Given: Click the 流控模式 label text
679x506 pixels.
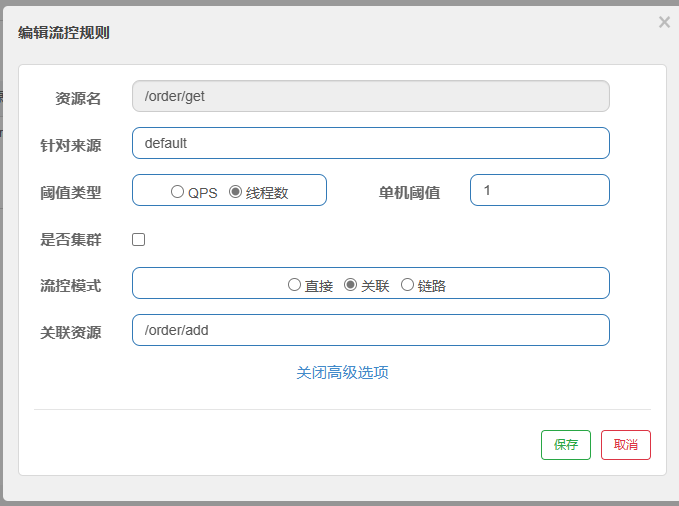Looking at the screenshot, I should point(71,286).
